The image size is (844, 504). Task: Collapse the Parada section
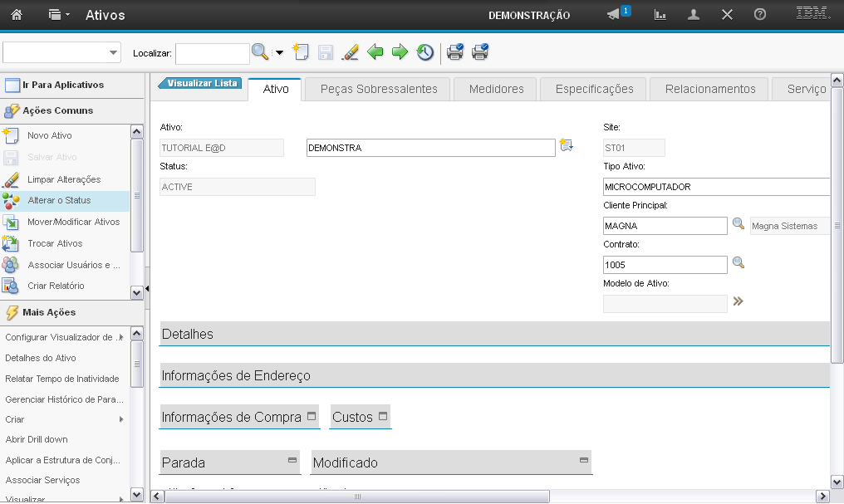292,460
